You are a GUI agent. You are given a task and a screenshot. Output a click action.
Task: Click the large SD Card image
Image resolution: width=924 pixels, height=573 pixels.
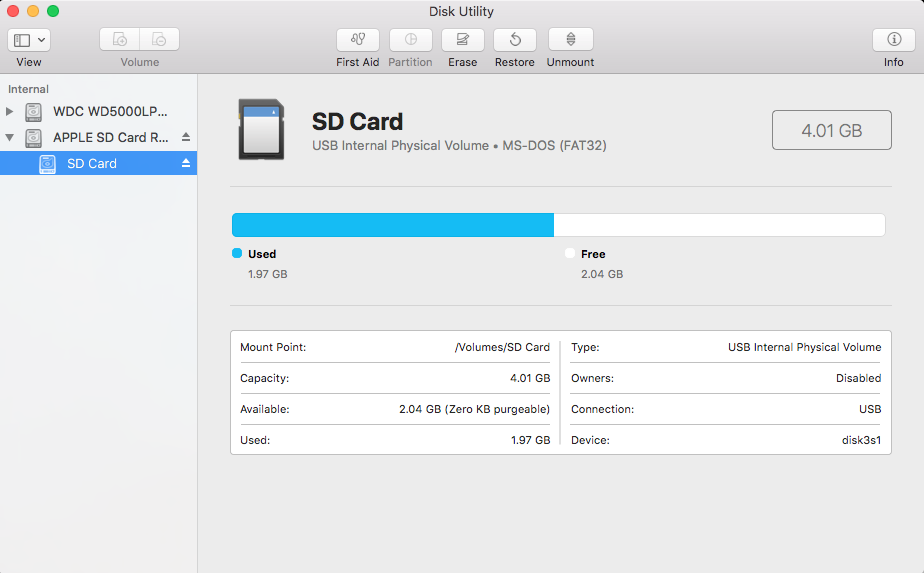(x=261, y=130)
